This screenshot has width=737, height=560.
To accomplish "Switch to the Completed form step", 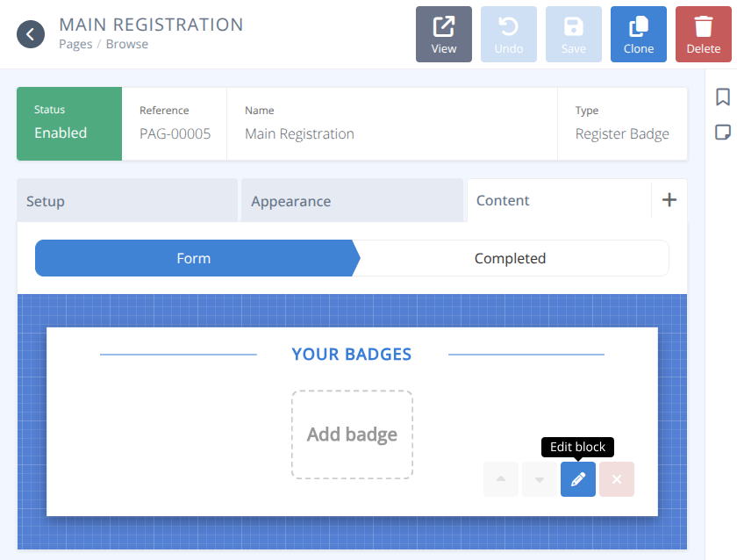I will pos(511,258).
